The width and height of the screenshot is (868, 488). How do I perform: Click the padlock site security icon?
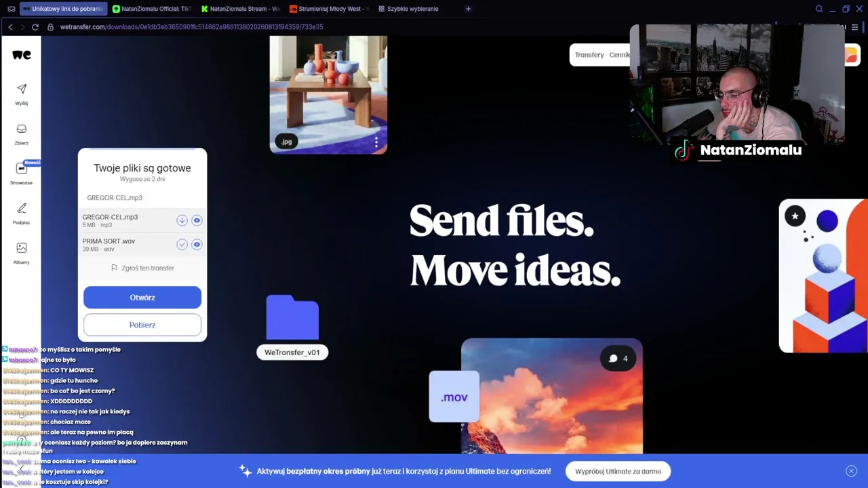pyautogui.click(x=52, y=27)
